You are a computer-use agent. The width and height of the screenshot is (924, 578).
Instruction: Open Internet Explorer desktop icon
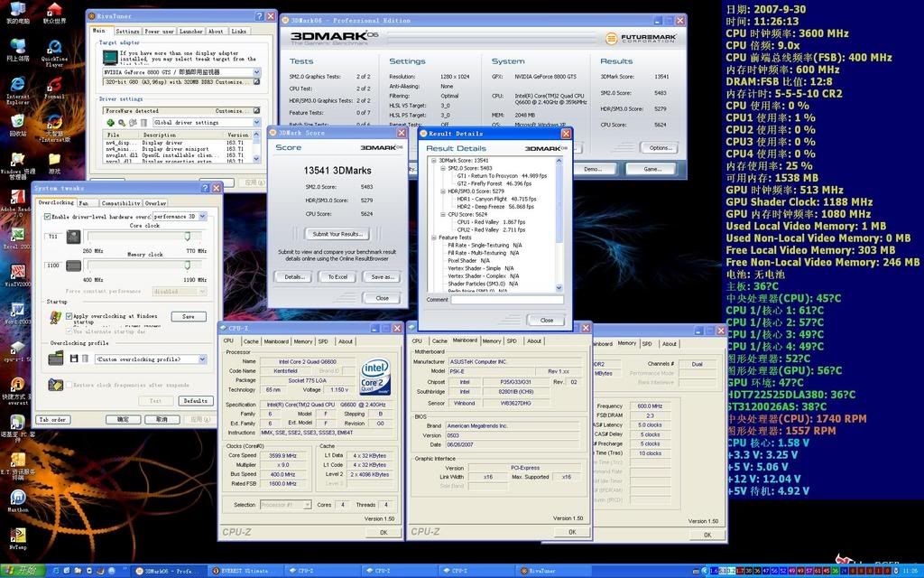click(18, 89)
